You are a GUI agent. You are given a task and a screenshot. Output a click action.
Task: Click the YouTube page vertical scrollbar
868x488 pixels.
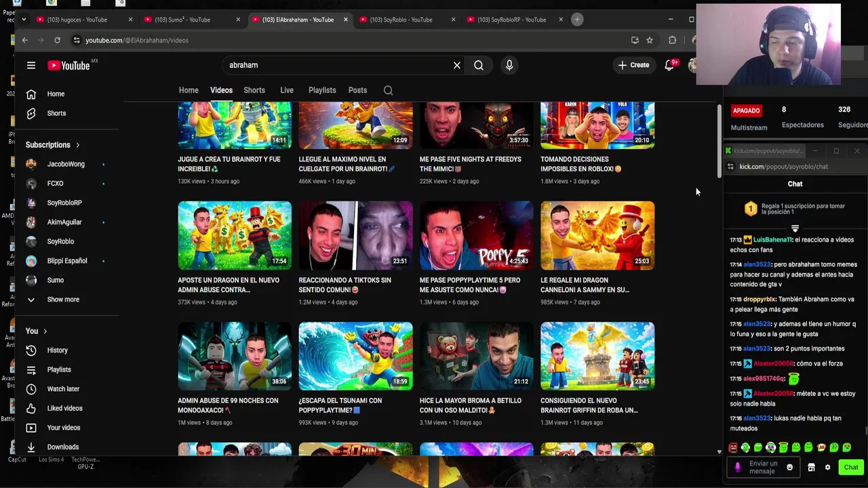(x=719, y=142)
